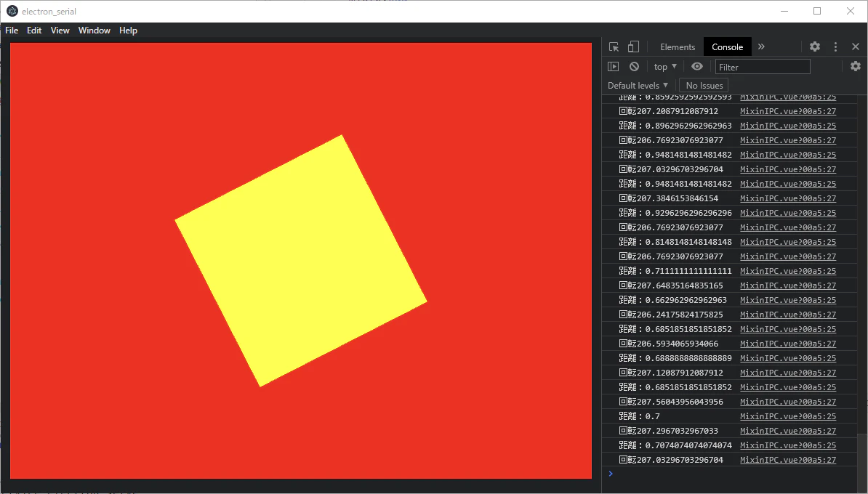Toggle the device toolbar icon
This screenshot has height=494, width=868.
pos(633,47)
